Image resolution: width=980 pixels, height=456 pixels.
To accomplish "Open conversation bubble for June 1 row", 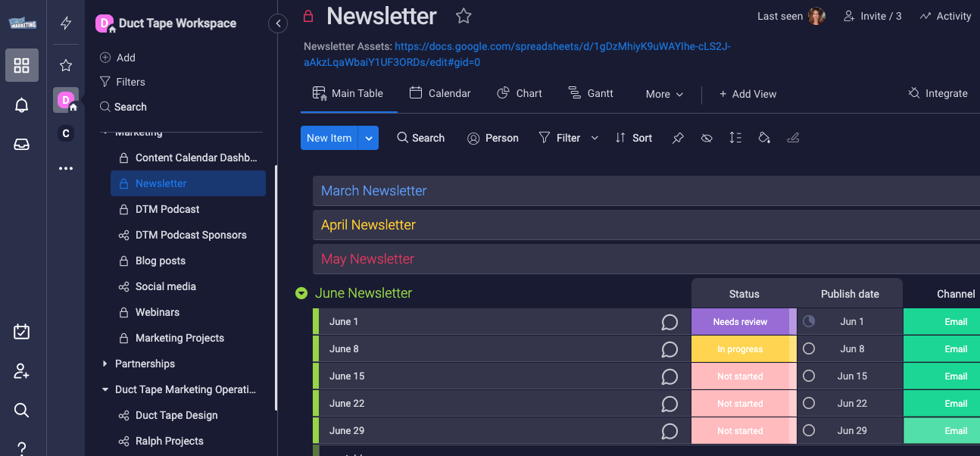I will pyautogui.click(x=669, y=322).
